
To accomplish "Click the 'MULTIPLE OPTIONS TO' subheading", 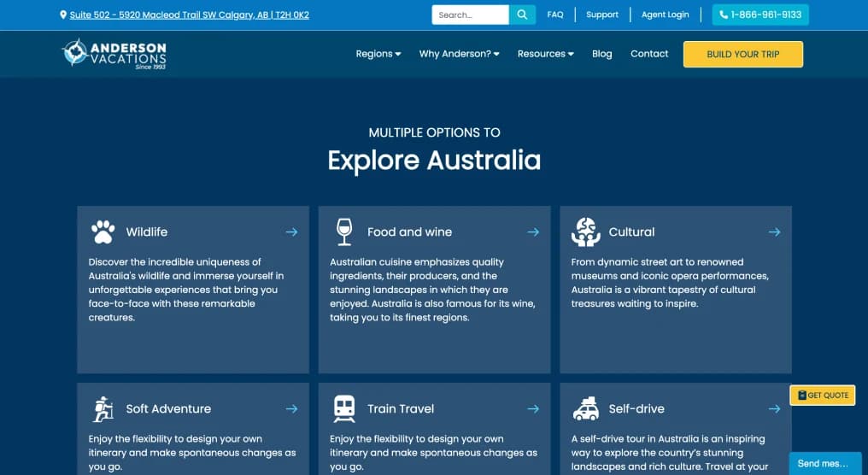I will pyautogui.click(x=434, y=132).
